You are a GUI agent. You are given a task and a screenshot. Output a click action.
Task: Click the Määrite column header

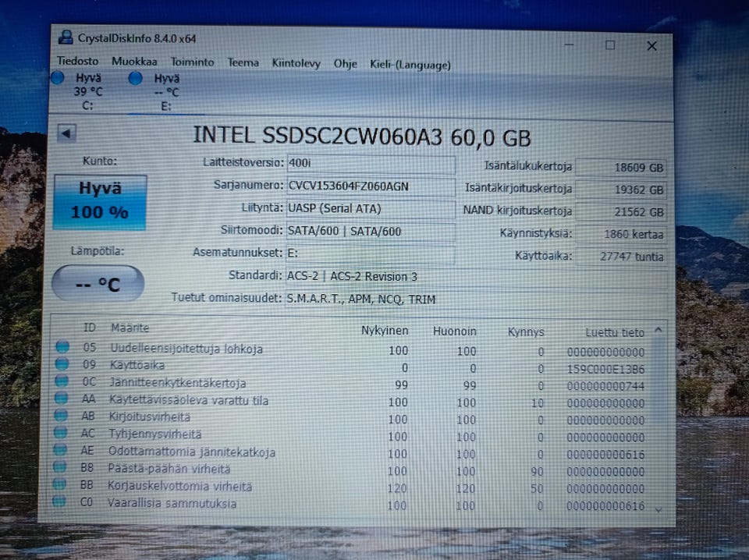[130, 328]
